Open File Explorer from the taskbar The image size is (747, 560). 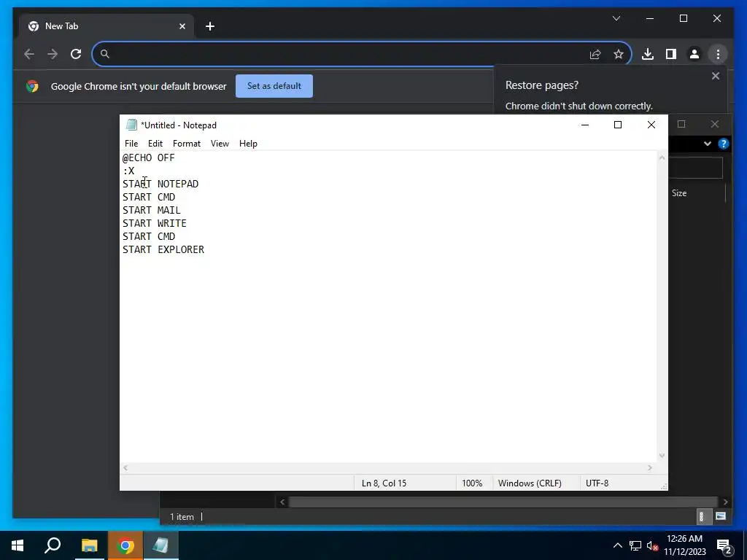(89, 545)
